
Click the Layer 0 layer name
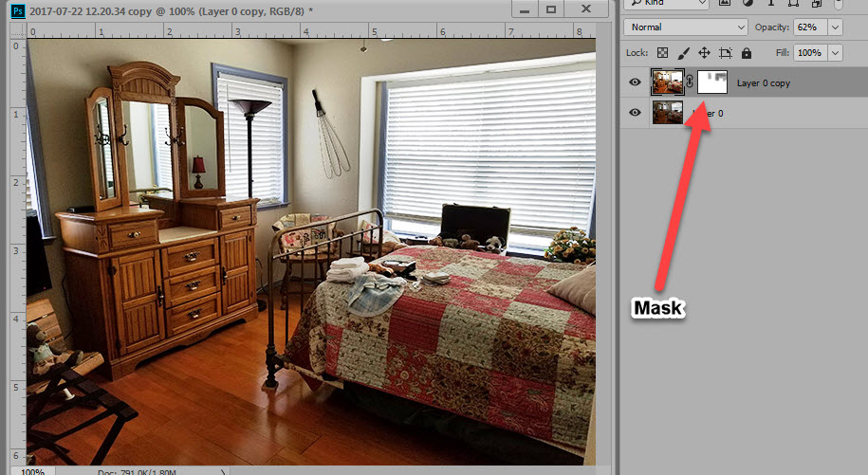click(x=708, y=113)
